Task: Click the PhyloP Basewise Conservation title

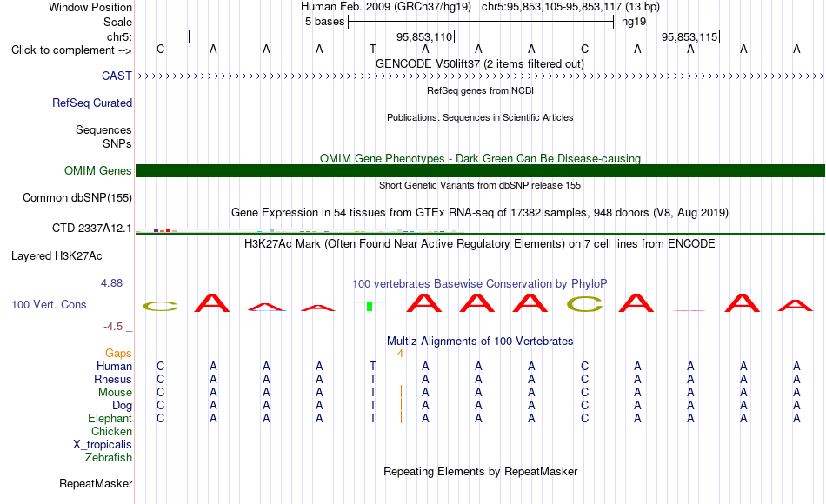Action: [x=480, y=284]
